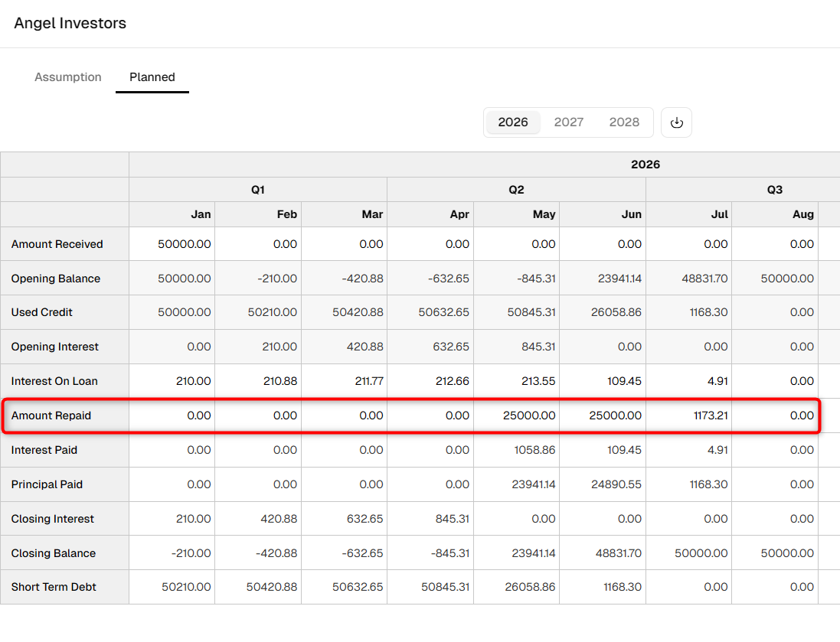The width and height of the screenshot is (840, 642).
Task: Switch to the Assumption tab
Action: click(x=68, y=77)
